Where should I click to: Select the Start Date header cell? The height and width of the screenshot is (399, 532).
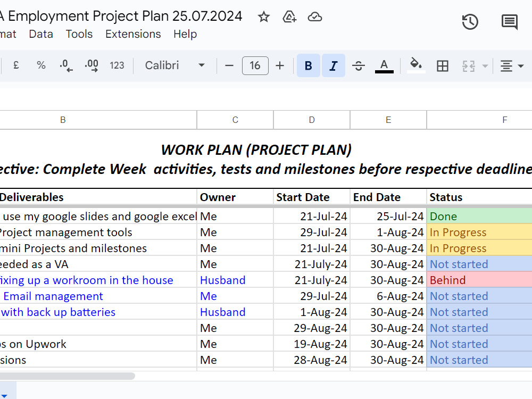[311, 197]
